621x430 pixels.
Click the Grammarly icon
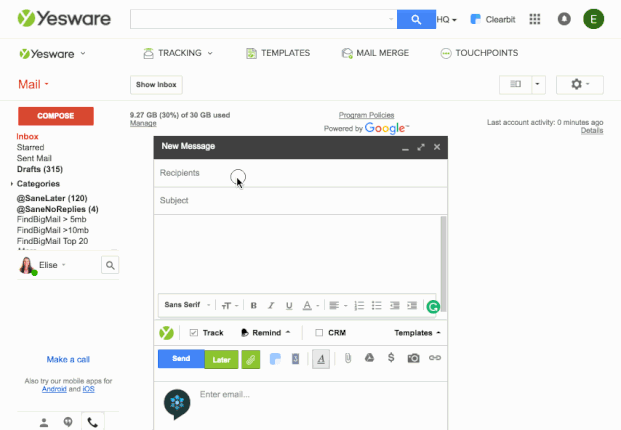click(433, 306)
